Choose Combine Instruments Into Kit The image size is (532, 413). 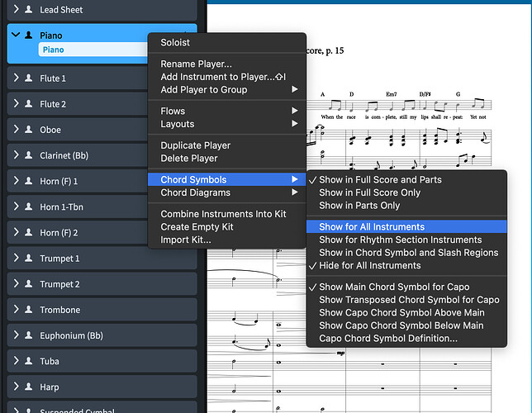(227, 214)
